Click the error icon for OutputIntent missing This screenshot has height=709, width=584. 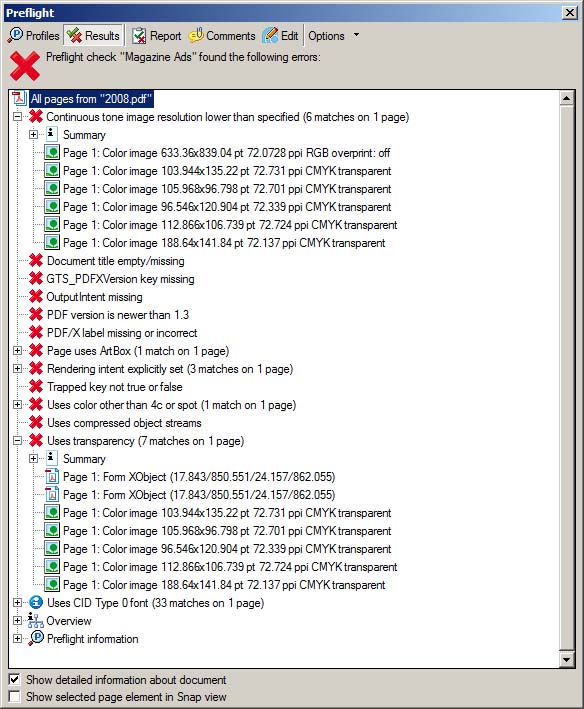click(36, 297)
